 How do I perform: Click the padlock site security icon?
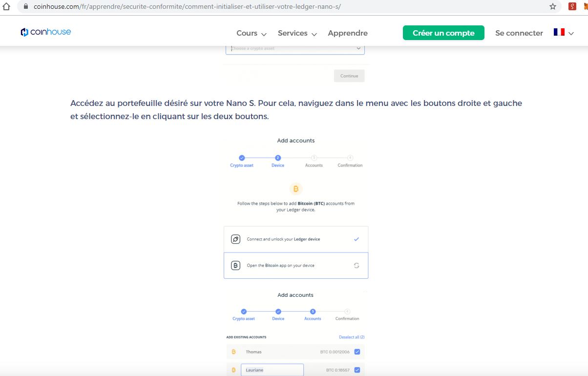pyautogui.click(x=26, y=7)
